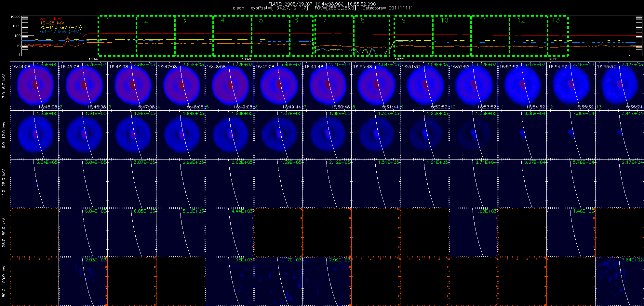The height and width of the screenshot is (306, 644).
Task: Select time interval 8 in light curve
Action: pyautogui.click(x=372, y=36)
